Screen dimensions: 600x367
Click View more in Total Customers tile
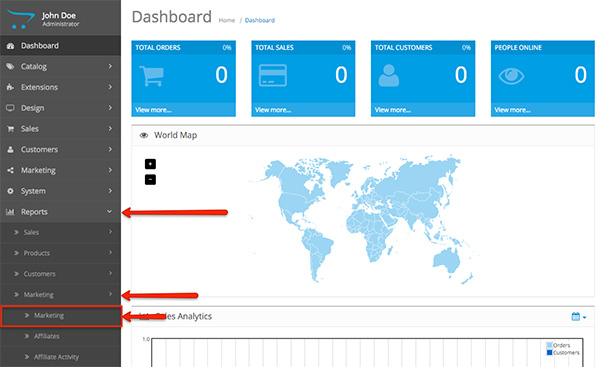(x=393, y=110)
